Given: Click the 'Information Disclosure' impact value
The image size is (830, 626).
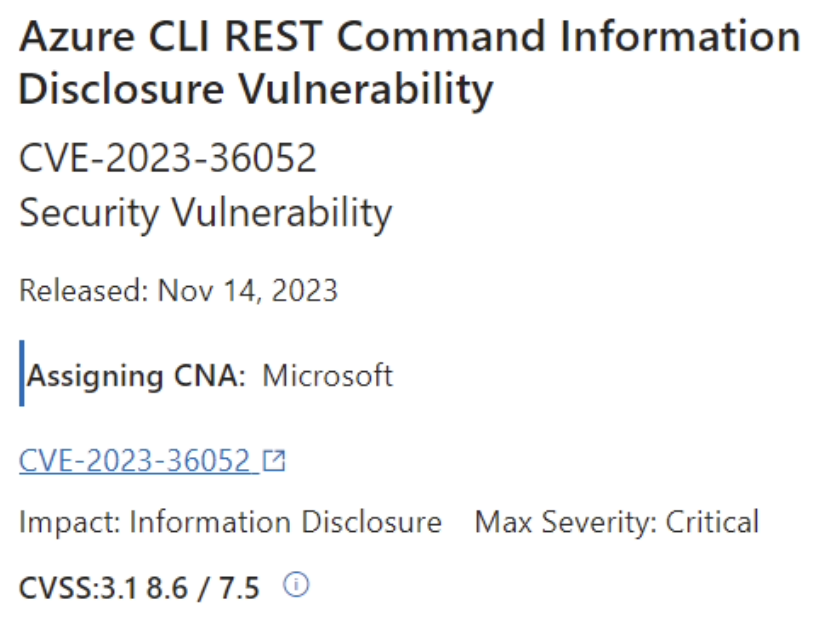Looking at the screenshot, I should point(285,522).
